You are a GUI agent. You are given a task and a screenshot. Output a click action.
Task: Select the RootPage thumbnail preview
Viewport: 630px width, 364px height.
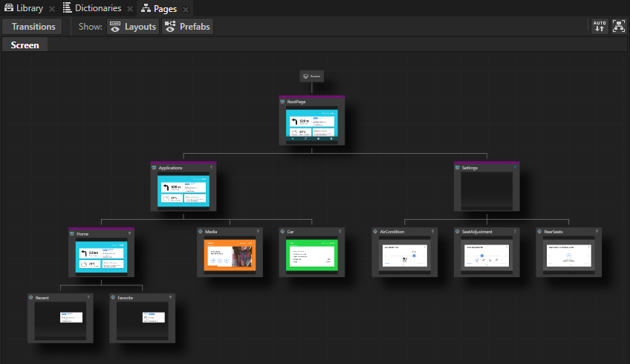point(312,124)
